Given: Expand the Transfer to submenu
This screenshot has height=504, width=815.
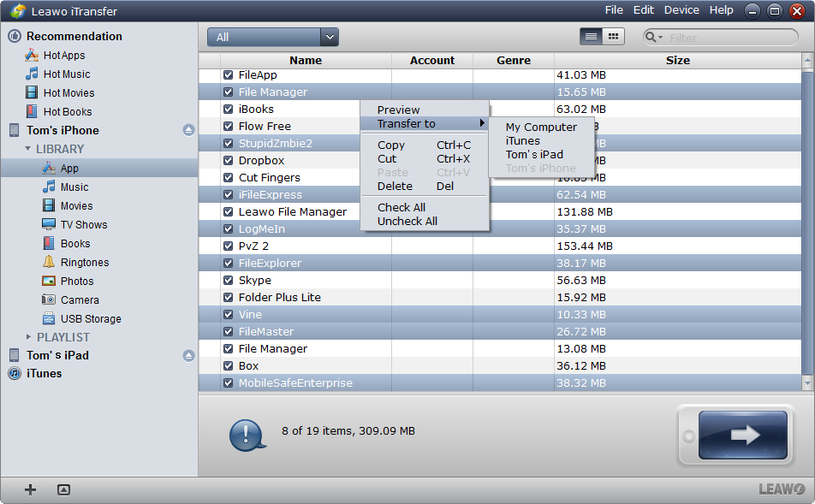Looking at the screenshot, I should click(425, 124).
